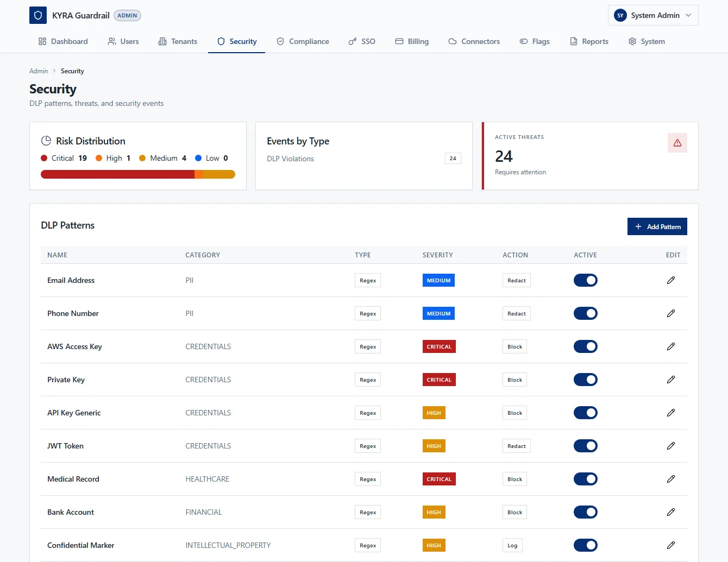The image size is (728, 562).
Task: Click the KYRA Guardrail shield logo
Action: (38, 15)
